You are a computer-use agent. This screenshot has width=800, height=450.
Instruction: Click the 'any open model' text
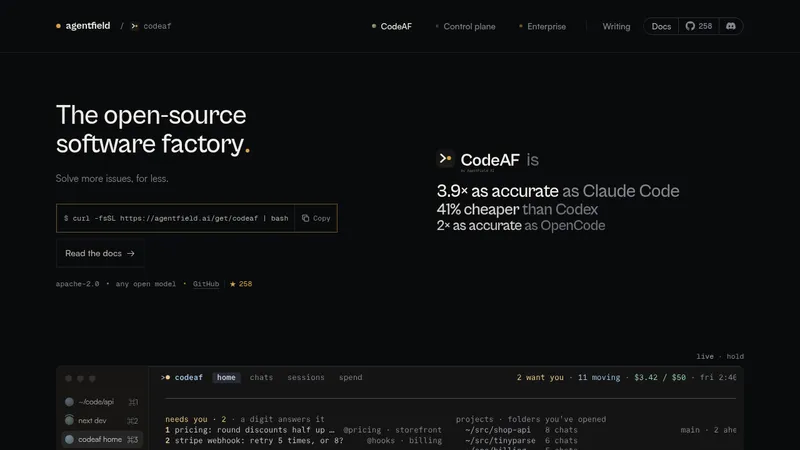(x=145, y=284)
